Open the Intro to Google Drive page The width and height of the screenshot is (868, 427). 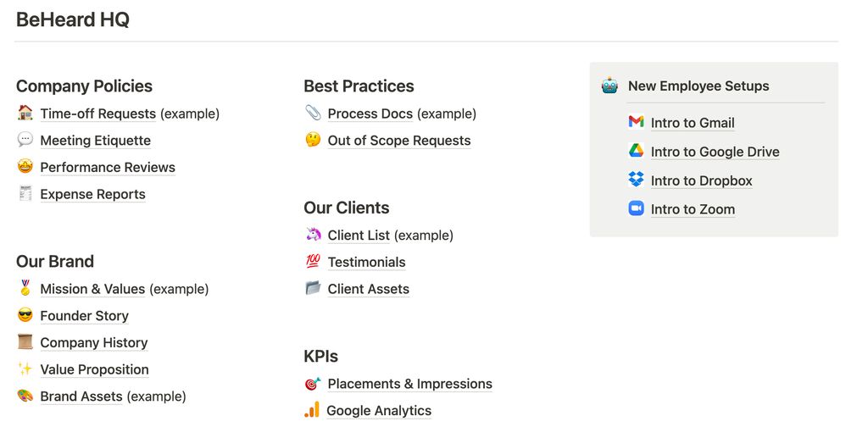(715, 152)
